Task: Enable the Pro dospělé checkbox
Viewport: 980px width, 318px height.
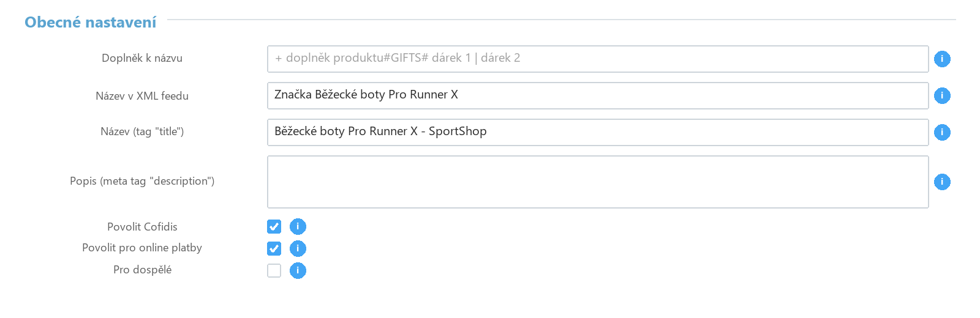Action: tap(274, 270)
